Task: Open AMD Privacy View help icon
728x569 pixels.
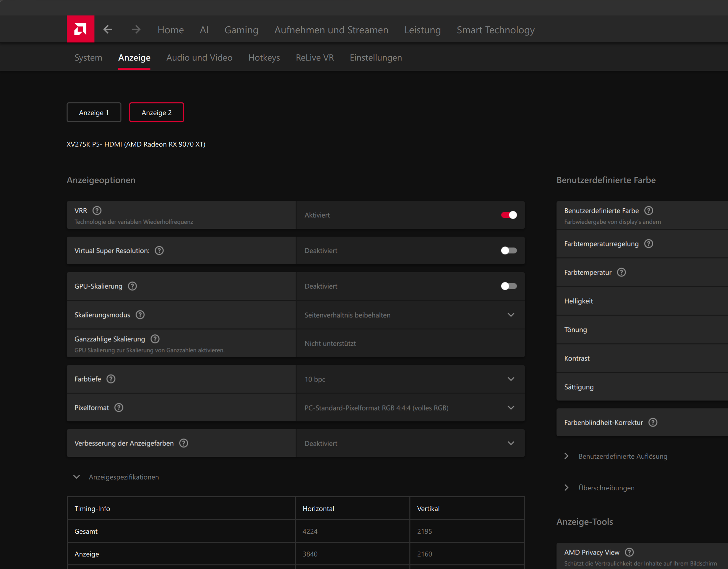Action: pyautogui.click(x=629, y=552)
